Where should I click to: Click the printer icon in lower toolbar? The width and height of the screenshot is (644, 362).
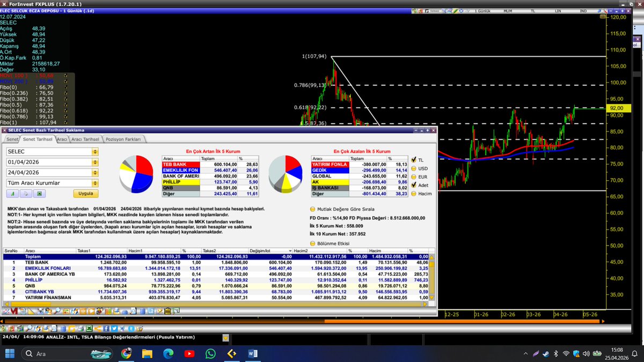(x=80, y=328)
